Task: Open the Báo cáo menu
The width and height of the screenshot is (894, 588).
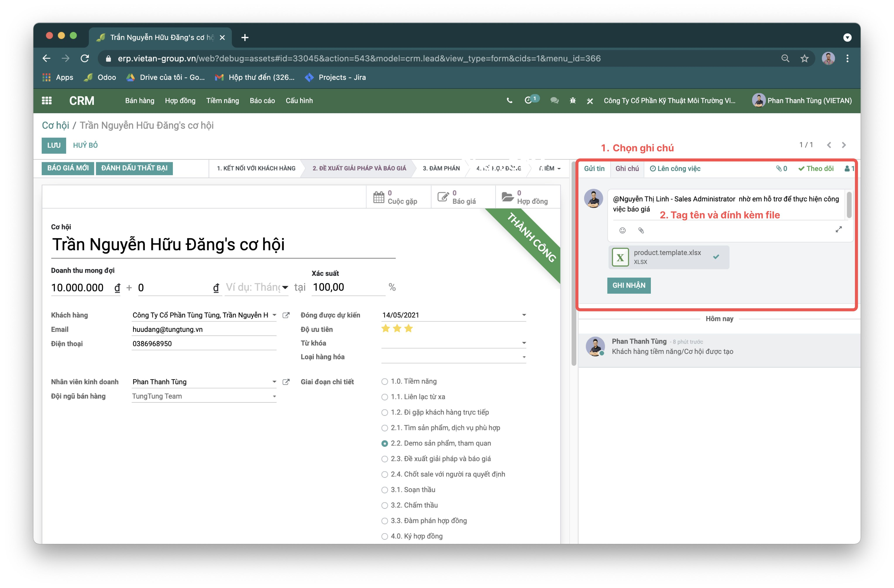Action: [x=262, y=101]
